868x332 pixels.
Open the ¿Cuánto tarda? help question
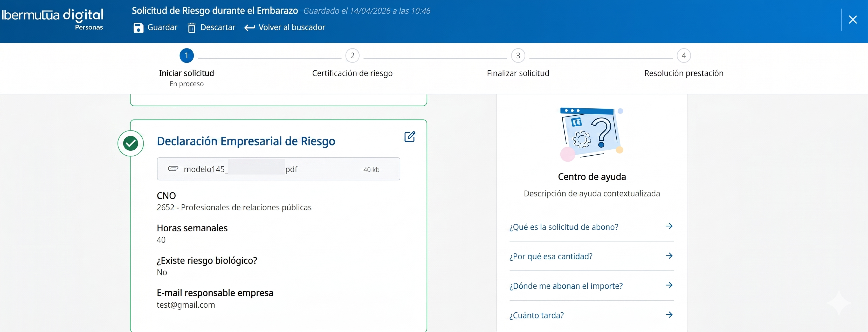click(x=536, y=315)
